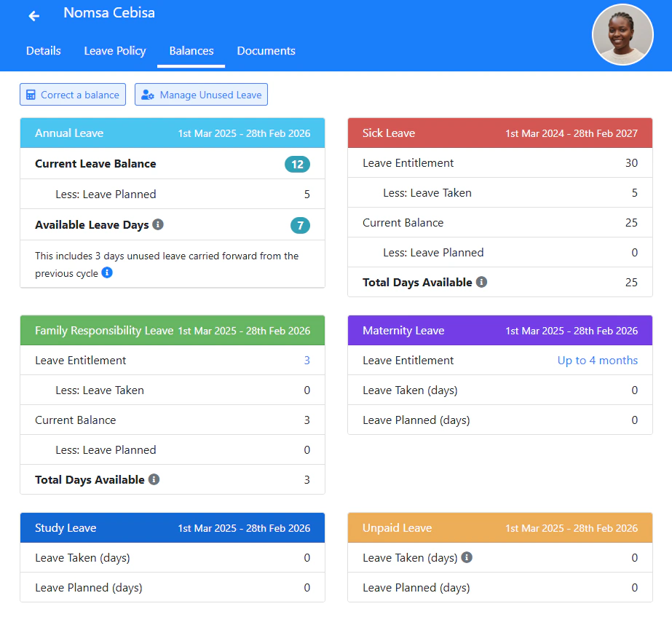Switch to the Details tab

[x=43, y=51]
